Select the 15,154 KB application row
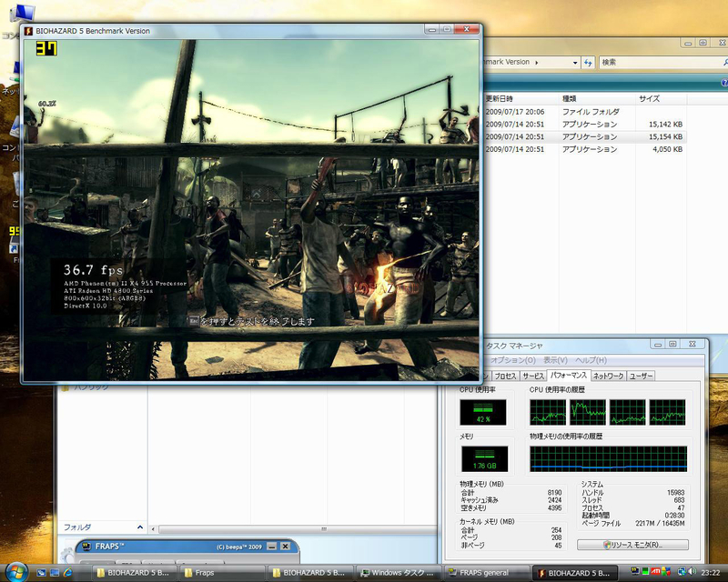This screenshot has width=728, height=582. point(584,137)
